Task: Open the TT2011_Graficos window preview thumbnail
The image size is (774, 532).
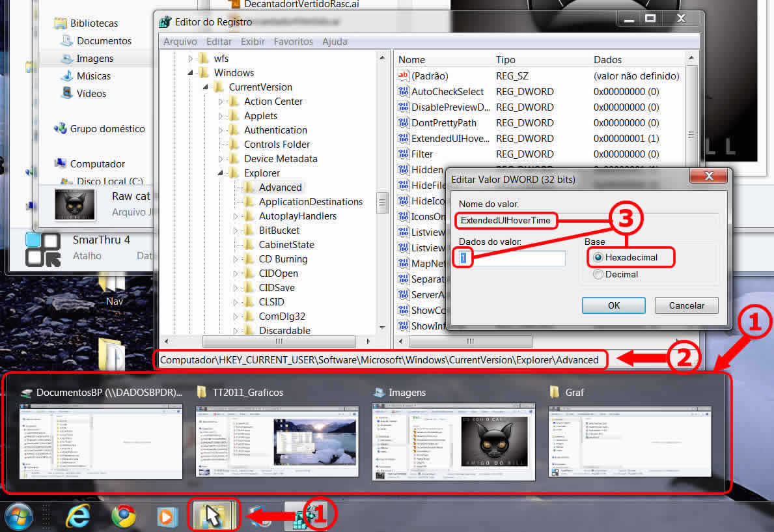Action: click(x=277, y=442)
